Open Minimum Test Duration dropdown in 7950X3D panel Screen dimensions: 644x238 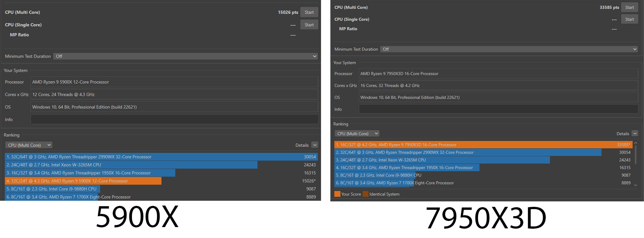pyautogui.click(x=509, y=49)
